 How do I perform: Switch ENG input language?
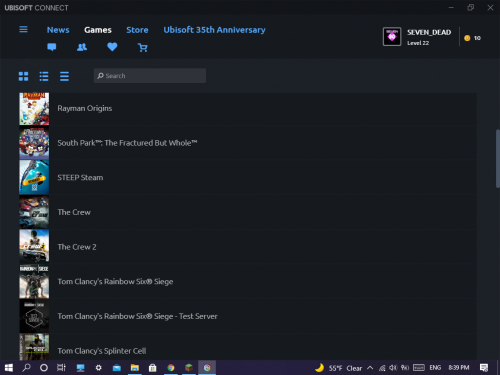(x=435, y=368)
